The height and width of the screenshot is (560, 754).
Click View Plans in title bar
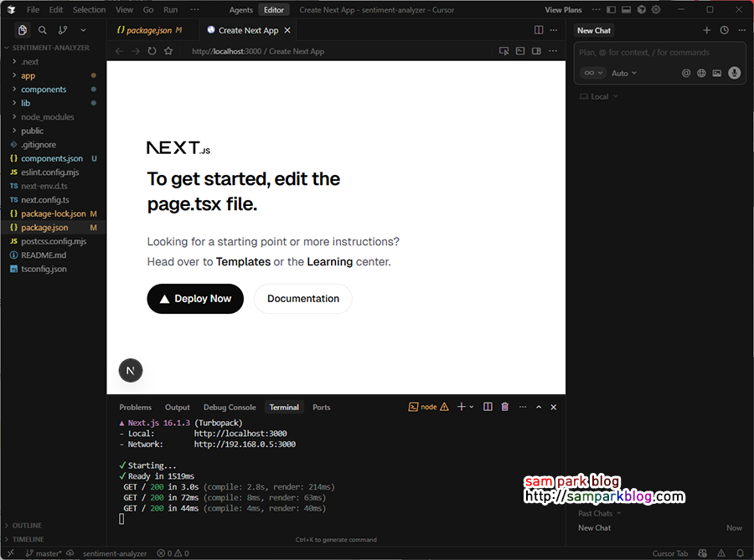click(563, 9)
